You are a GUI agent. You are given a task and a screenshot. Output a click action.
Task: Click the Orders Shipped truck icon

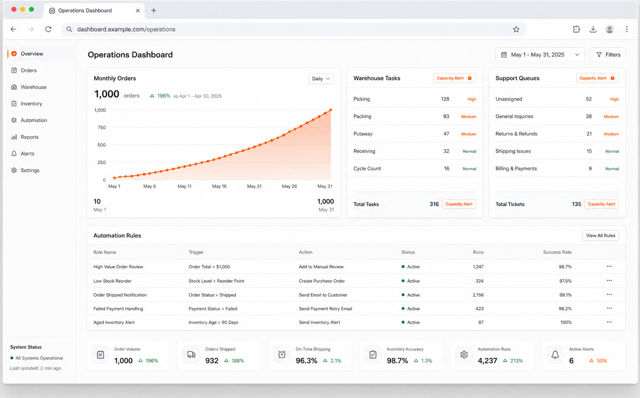tap(191, 355)
